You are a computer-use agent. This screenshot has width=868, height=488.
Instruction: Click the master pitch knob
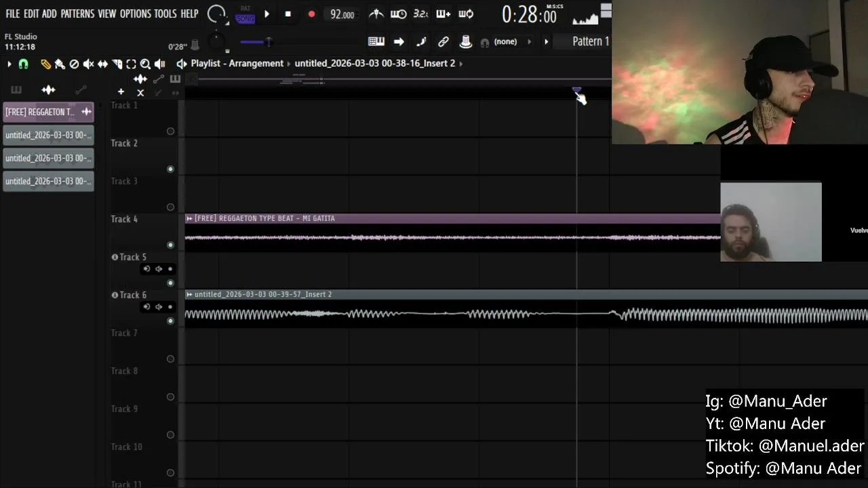click(x=217, y=41)
